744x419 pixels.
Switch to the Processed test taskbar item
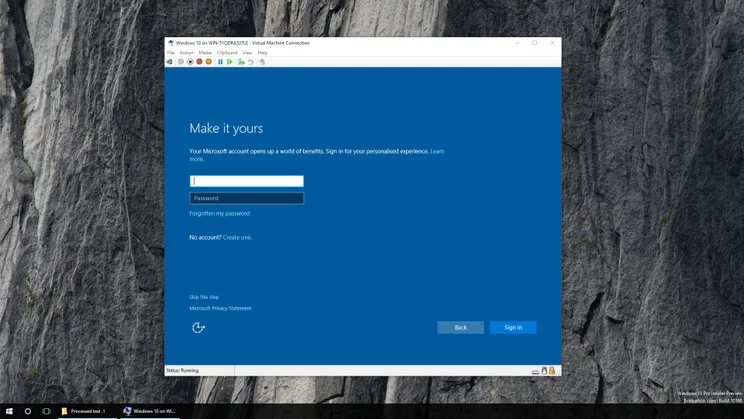click(x=88, y=411)
